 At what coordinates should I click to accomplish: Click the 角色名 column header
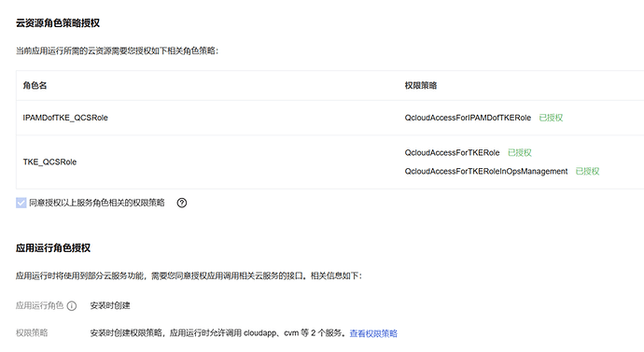[x=35, y=86]
